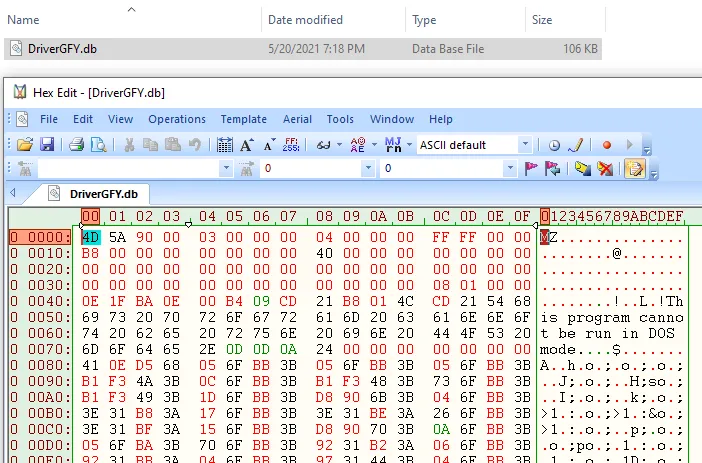Click the clock icon in the toolbar

click(x=554, y=145)
